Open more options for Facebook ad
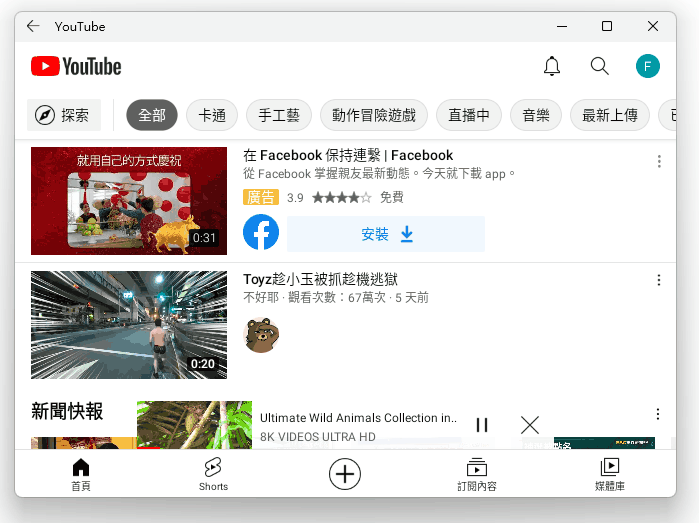This screenshot has height=523, width=699. click(659, 161)
